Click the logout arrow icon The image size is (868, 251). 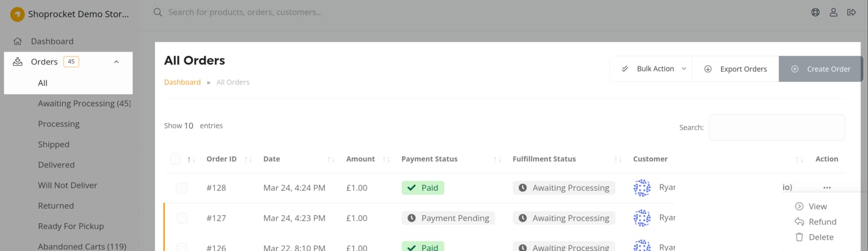click(851, 12)
